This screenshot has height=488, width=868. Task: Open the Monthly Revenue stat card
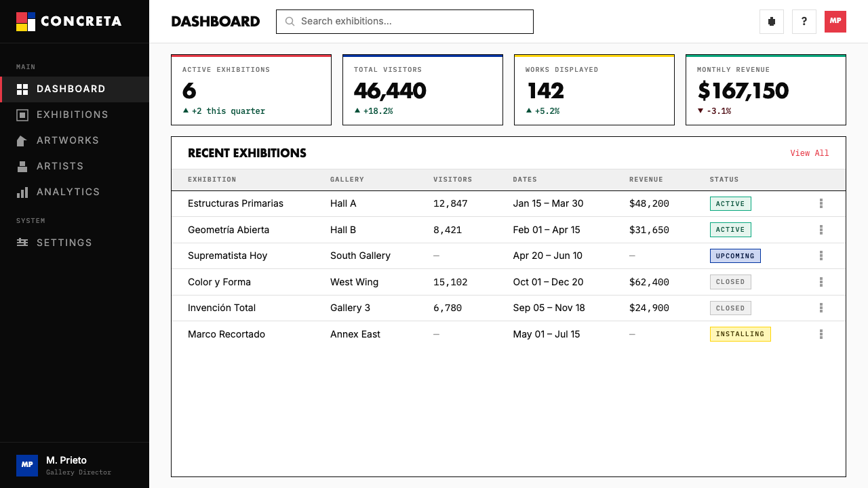pos(766,89)
